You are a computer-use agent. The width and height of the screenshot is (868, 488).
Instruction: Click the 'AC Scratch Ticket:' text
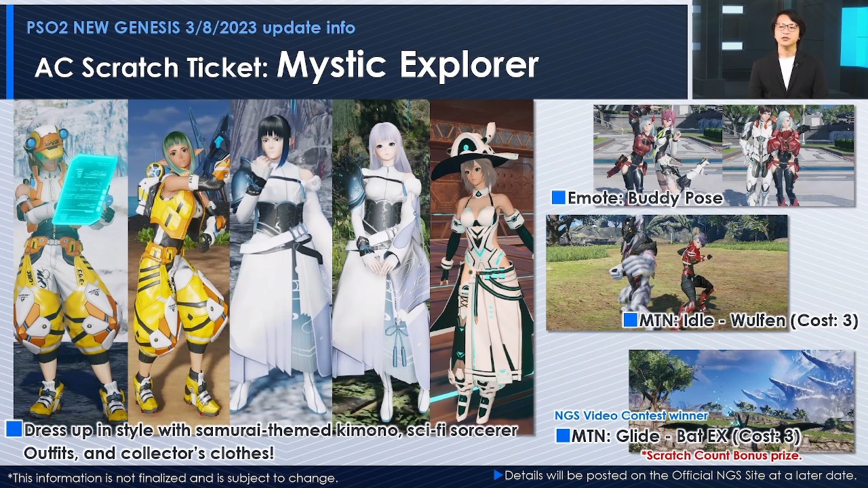[153, 67]
